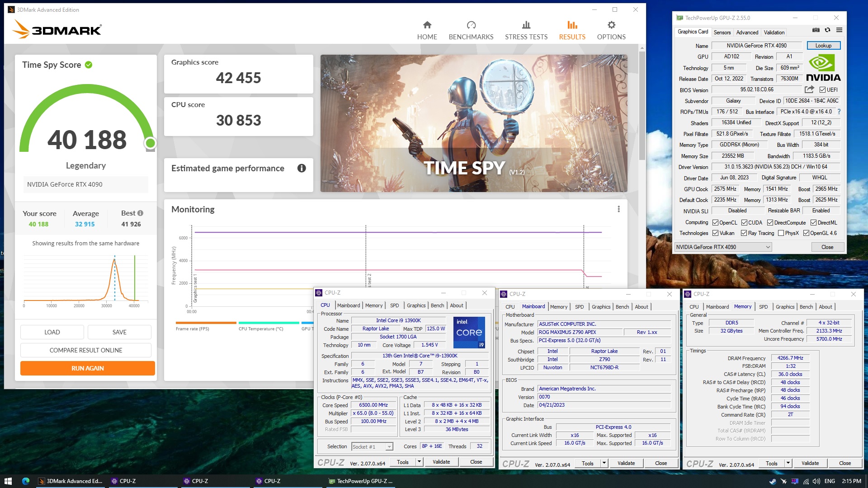Toggle the PhysX checkbox in GPU-Z
The height and width of the screenshot is (488, 868).
(781, 233)
